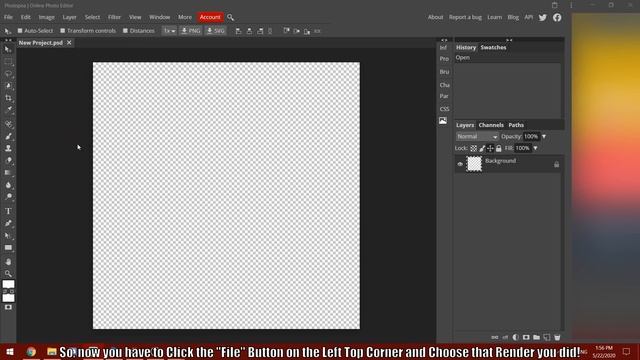Screen dimensions: 640x360
Task: Select the Move tool in the left toolbar
Action: click(8, 49)
